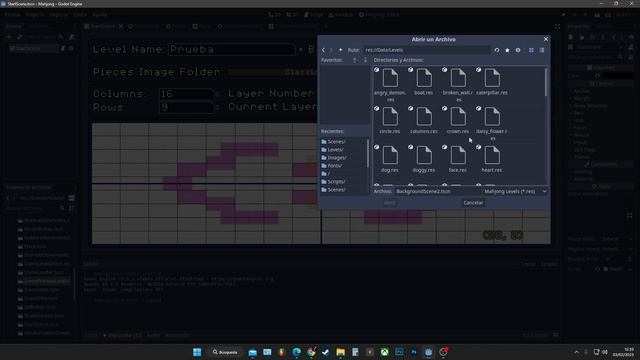Open the Scenes/ entry above Levels/

(x=343, y=142)
